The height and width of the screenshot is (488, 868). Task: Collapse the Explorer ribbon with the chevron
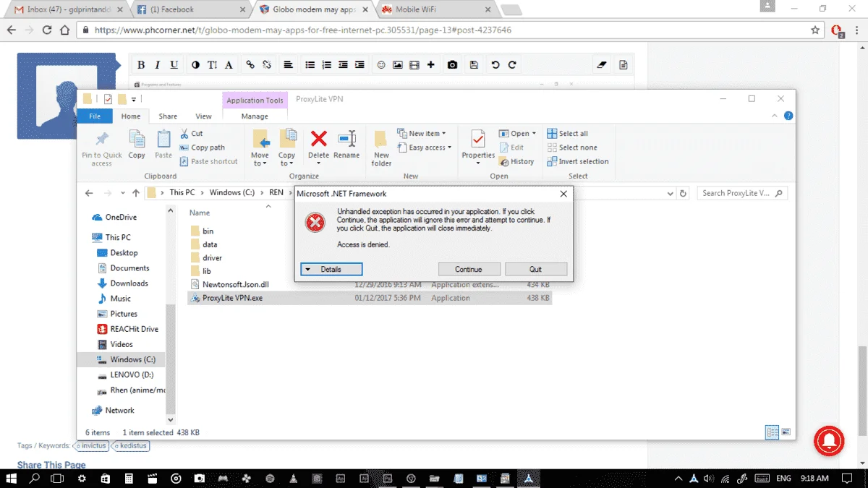[x=774, y=116]
